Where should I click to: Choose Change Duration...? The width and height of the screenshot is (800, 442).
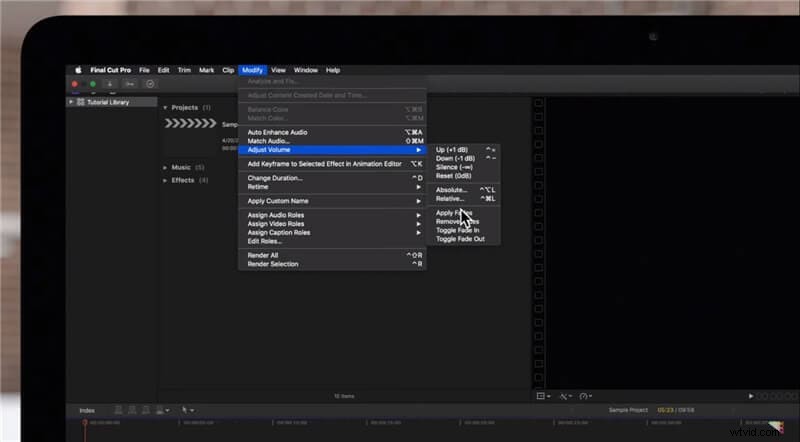pyautogui.click(x=332, y=178)
